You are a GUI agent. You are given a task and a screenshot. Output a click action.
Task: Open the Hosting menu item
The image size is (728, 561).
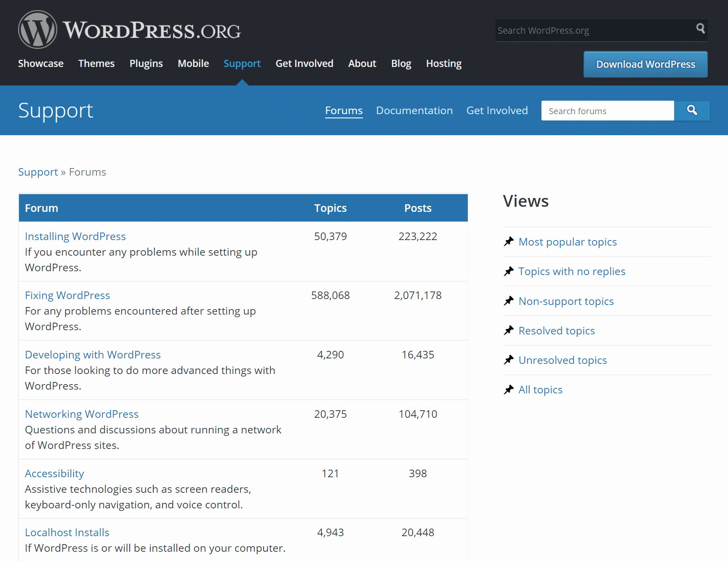tap(444, 64)
